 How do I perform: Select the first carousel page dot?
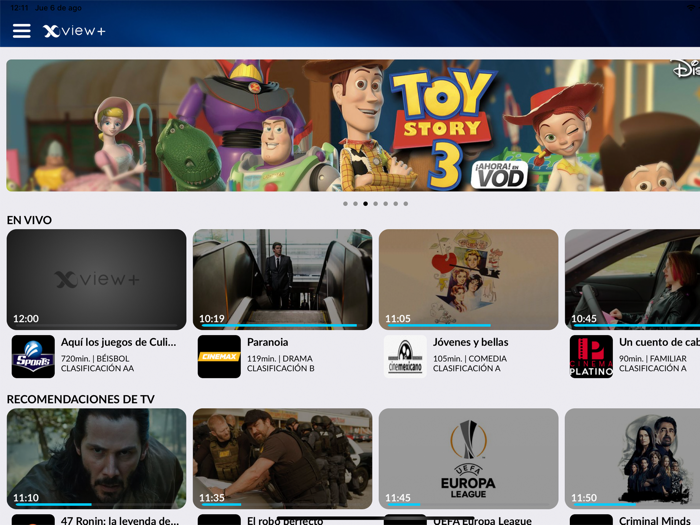345,204
